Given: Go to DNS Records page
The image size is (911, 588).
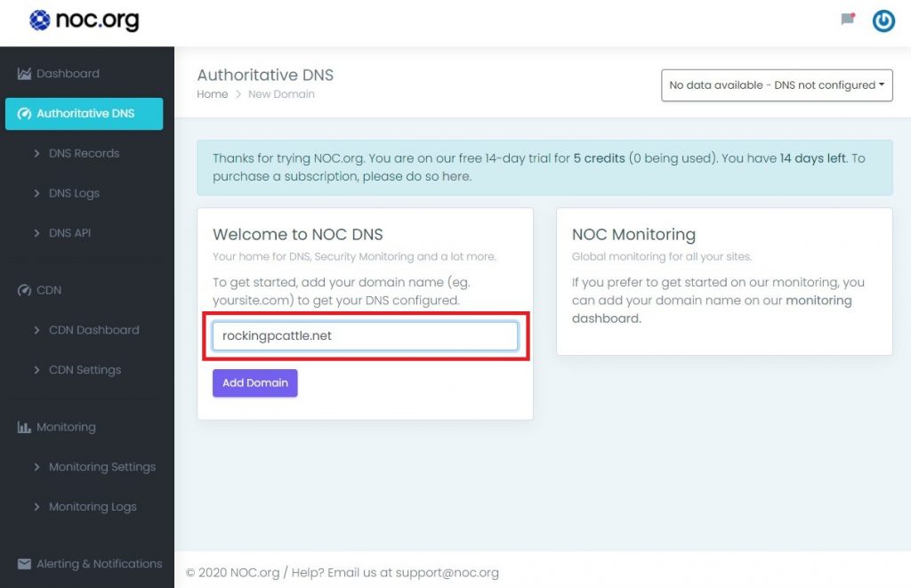Looking at the screenshot, I should tap(85, 153).
